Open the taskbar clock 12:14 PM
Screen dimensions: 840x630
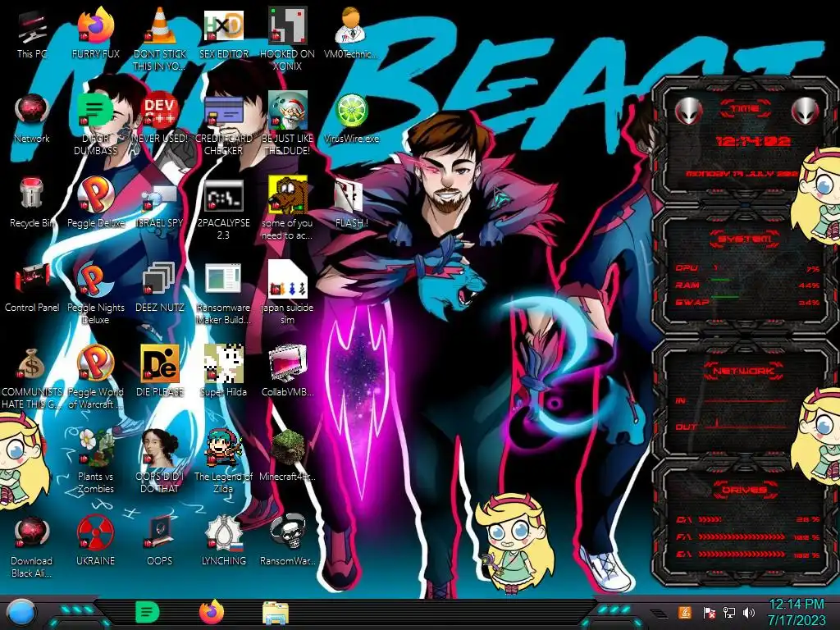tap(797, 612)
